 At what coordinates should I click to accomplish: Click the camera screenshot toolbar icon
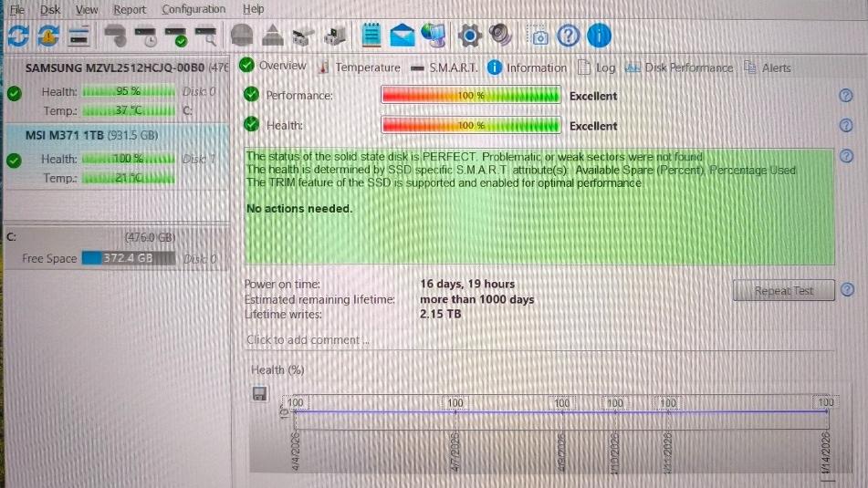point(539,36)
